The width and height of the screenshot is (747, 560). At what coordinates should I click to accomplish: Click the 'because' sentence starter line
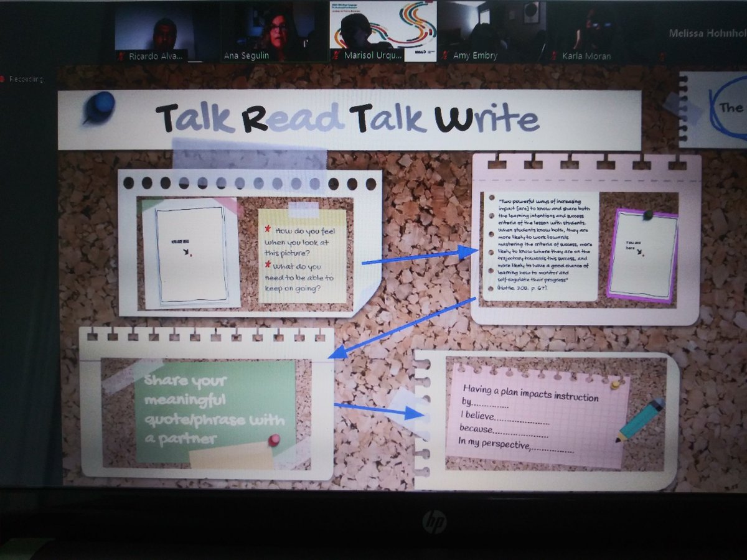503,430
